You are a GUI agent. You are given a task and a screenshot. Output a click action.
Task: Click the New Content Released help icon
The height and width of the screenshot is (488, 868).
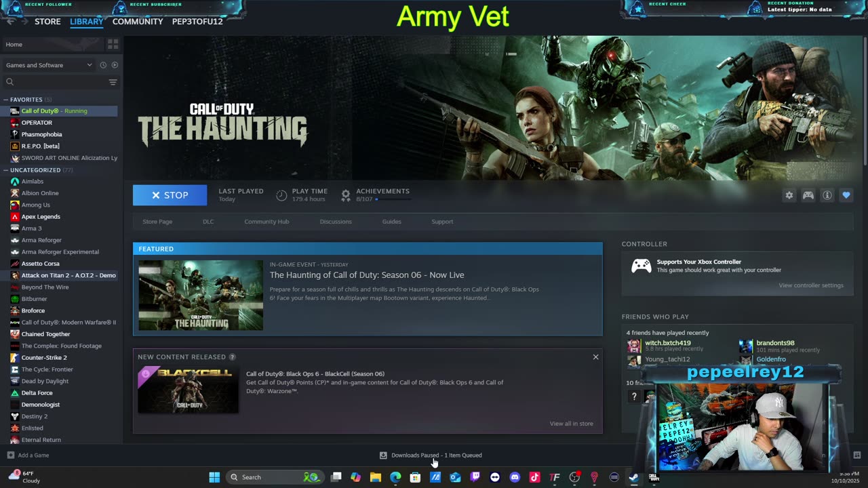[x=232, y=357]
